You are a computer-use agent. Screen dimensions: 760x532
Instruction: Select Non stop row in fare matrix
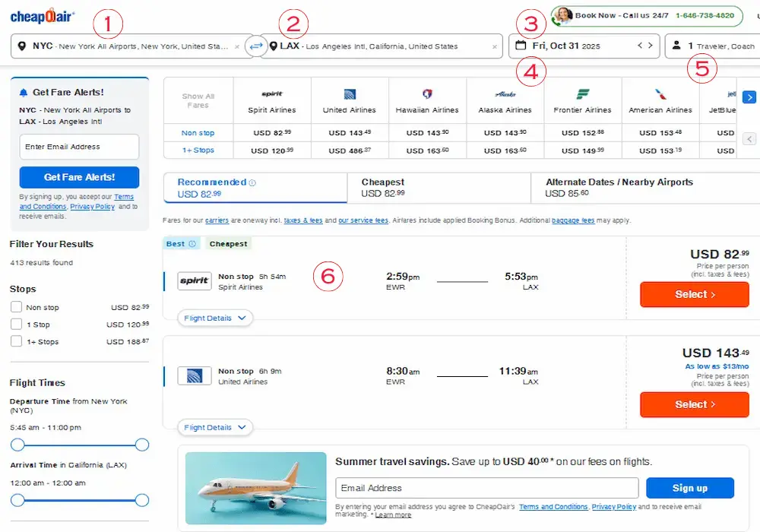(x=198, y=133)
